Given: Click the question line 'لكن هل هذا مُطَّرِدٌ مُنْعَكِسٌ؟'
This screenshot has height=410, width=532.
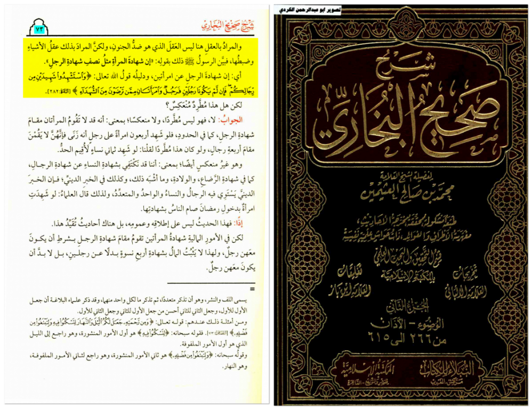Looking at the screenshot, I should click(203, 105).
